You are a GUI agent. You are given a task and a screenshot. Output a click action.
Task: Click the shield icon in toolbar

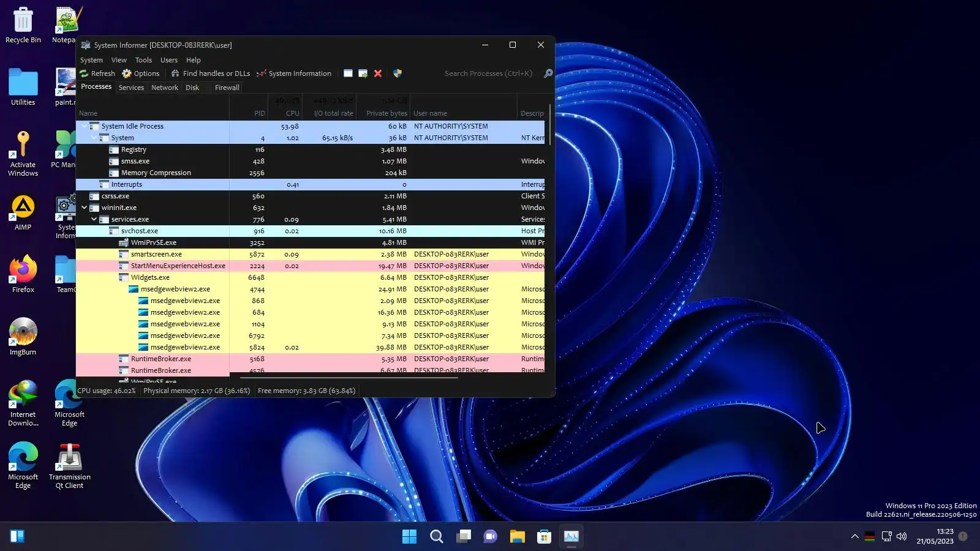398,73
